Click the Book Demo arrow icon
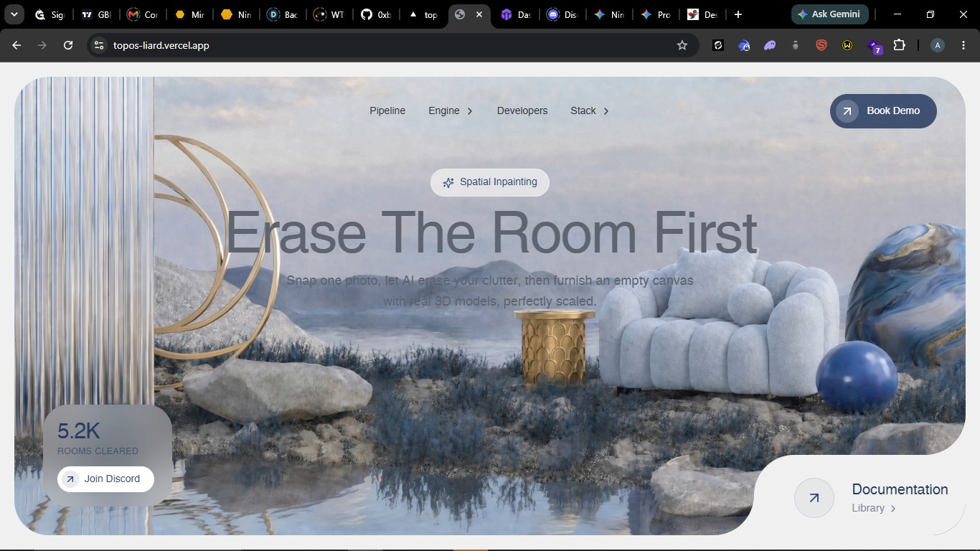This screenshot has width=980, height=551. pyautogui.click(x=847, y=111)
